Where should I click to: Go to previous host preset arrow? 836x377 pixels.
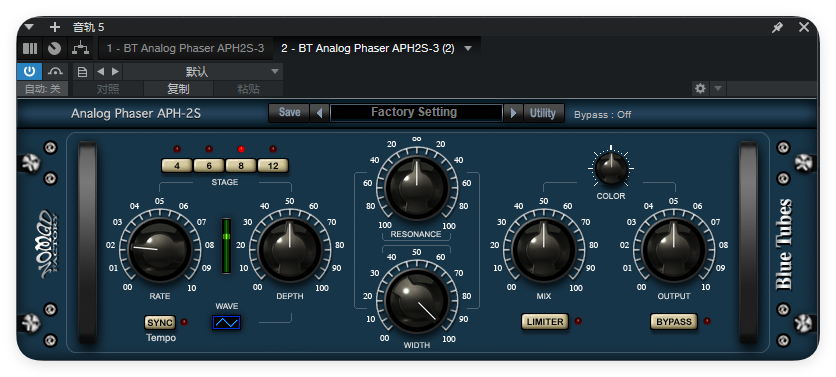(x=100, y=72)
